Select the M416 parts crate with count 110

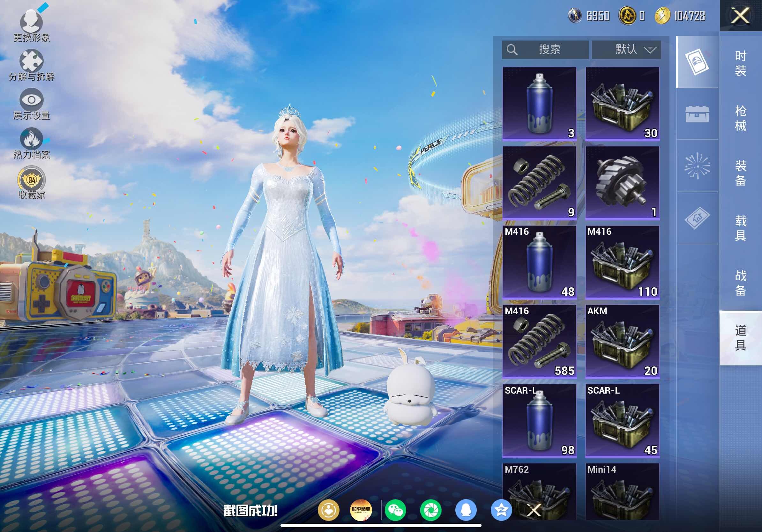pyautogui.click(x=622, y=262)
